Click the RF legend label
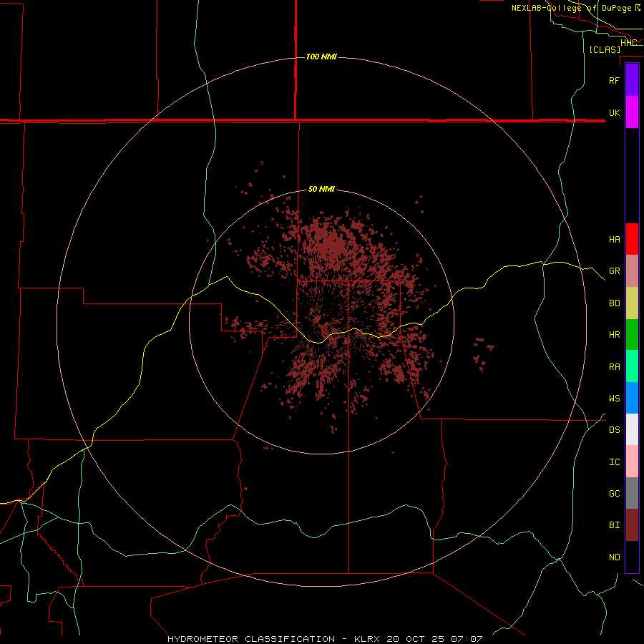 pos(614,80)
